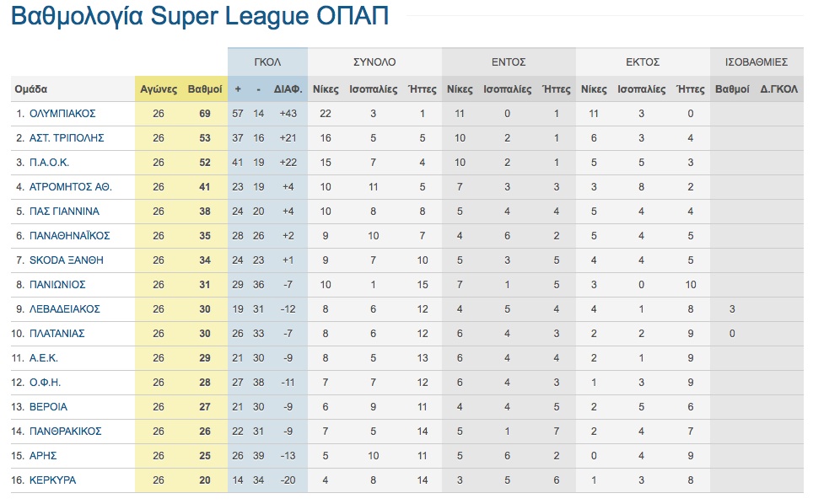Open the ΠΑΣ ΓΙΑΝΝΙΝΑ team link
Viewport: 813px width, 504px height.
[x=64, y=211]
